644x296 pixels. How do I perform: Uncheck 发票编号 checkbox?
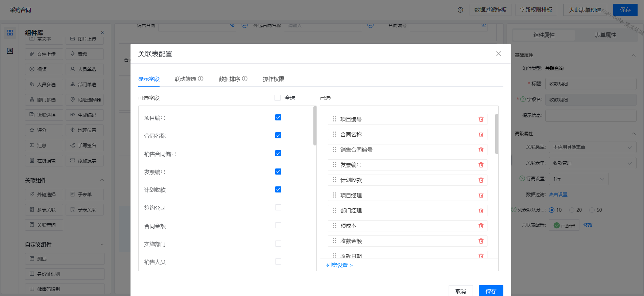(278, 172)
